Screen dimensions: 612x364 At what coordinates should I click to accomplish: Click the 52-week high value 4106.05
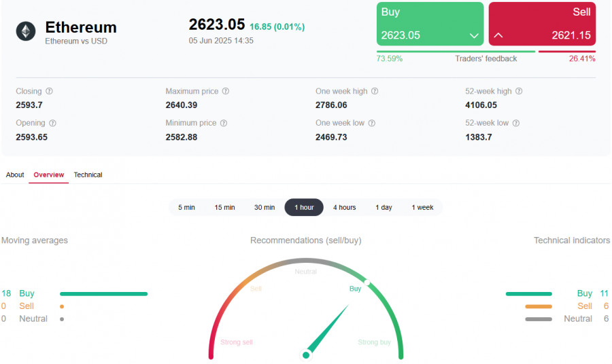pyautogui.click(x=481, y=105)
